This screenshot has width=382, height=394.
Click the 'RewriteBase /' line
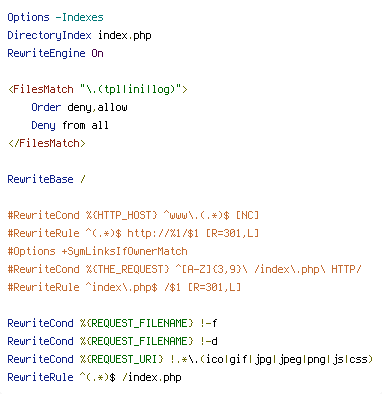tap(46, 179)
